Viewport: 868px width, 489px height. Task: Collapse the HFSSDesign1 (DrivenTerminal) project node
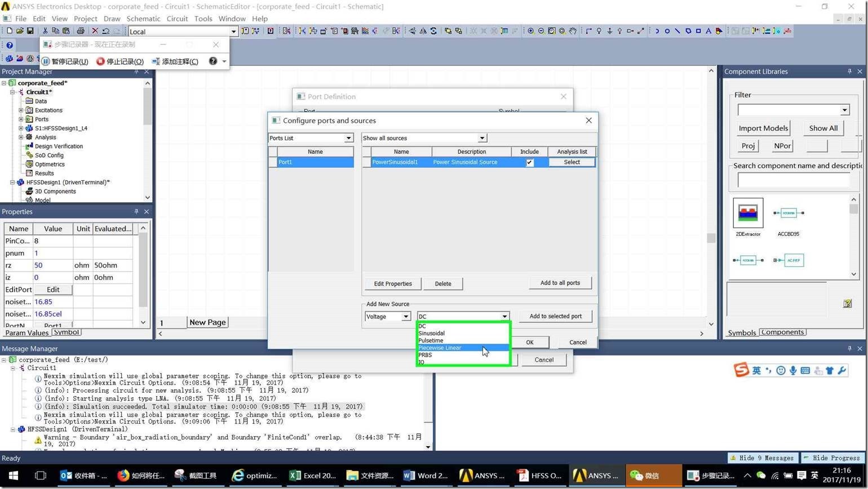(12, 183)
